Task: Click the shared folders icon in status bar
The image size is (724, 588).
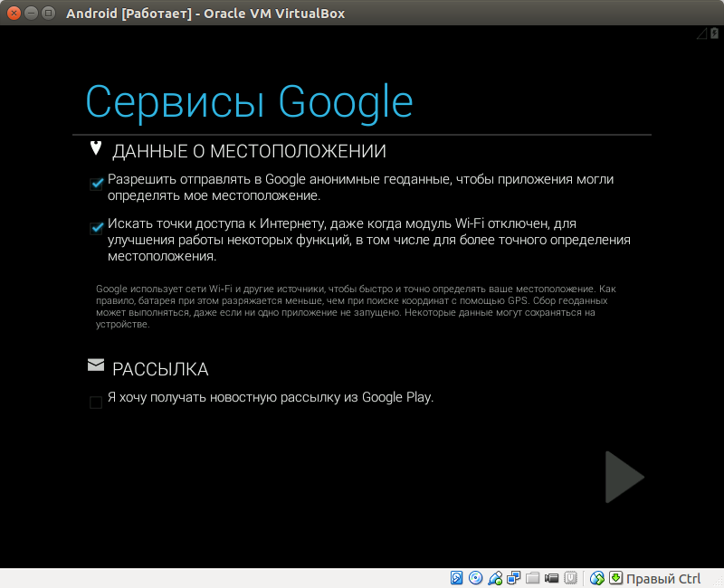Action: [532, 578]
